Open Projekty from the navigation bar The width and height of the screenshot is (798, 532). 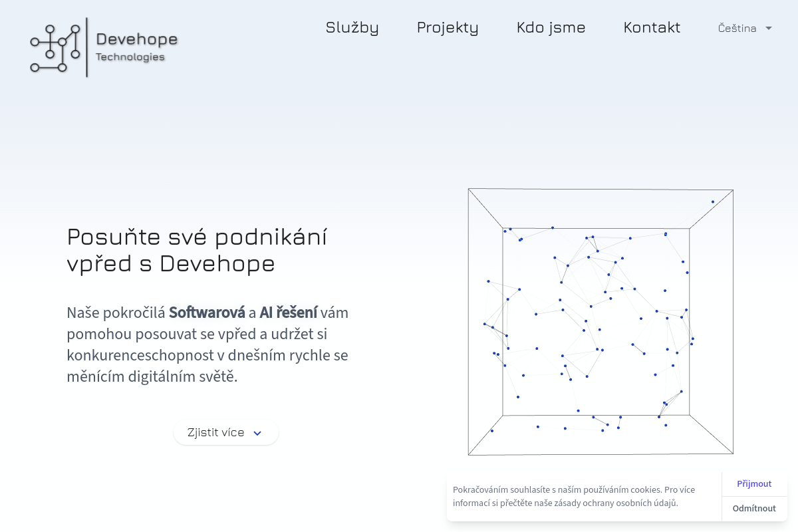pyautogui.click(x=447, y=28)
